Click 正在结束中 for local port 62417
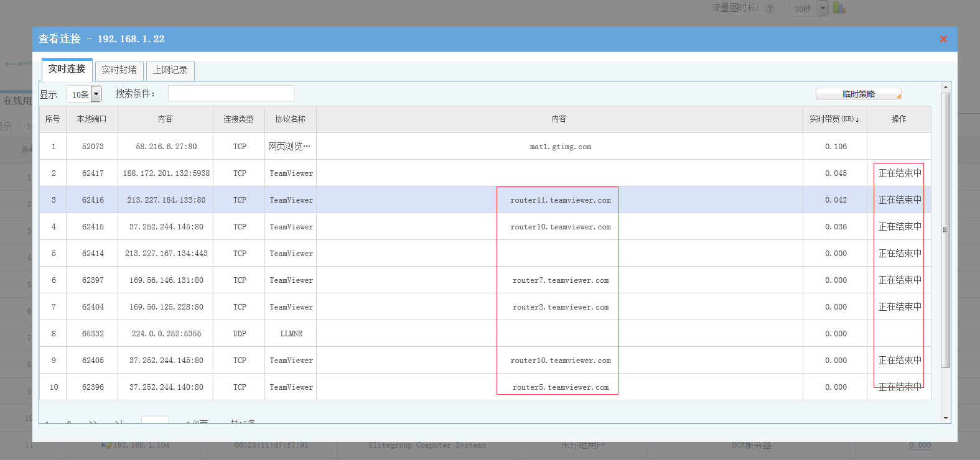Viewport: 980px width, 460px height. tap(899, 173)
